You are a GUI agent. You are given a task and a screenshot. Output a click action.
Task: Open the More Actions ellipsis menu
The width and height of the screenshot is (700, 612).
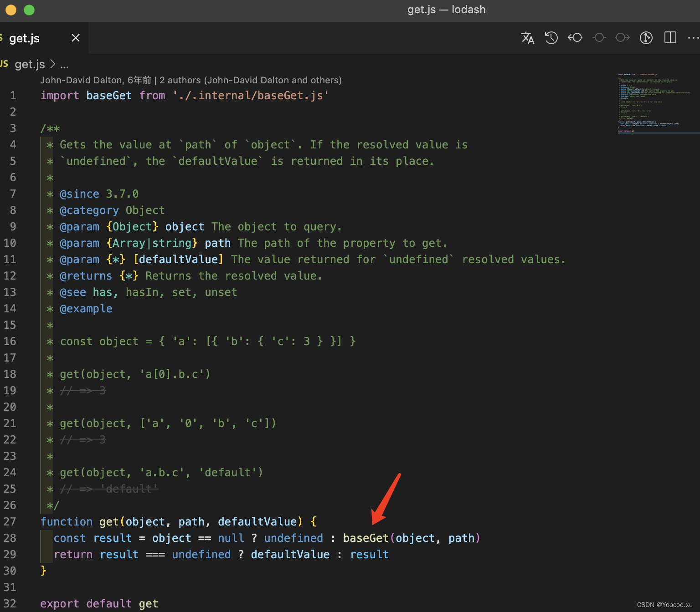pyautogui.click(x=693, y=38)
